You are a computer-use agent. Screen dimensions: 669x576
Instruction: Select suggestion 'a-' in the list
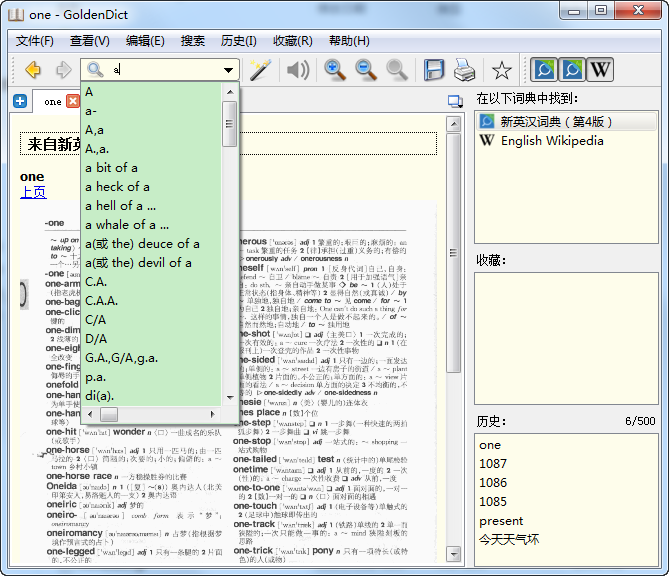152,111
